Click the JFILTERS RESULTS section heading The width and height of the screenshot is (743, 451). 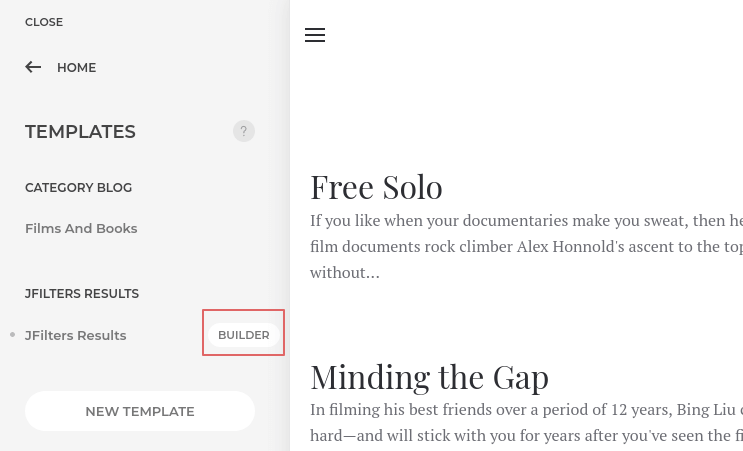[82, 294]
